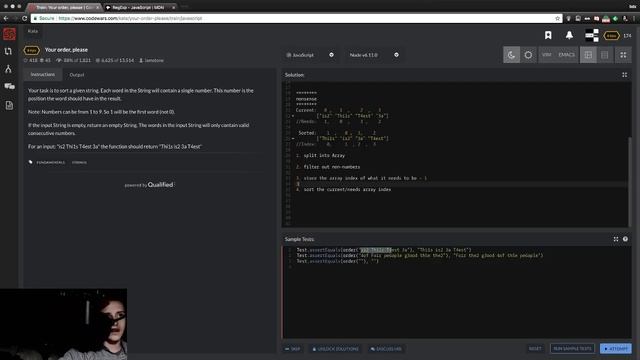
Task: Switch to the Output tab
Action: [77, 75]
